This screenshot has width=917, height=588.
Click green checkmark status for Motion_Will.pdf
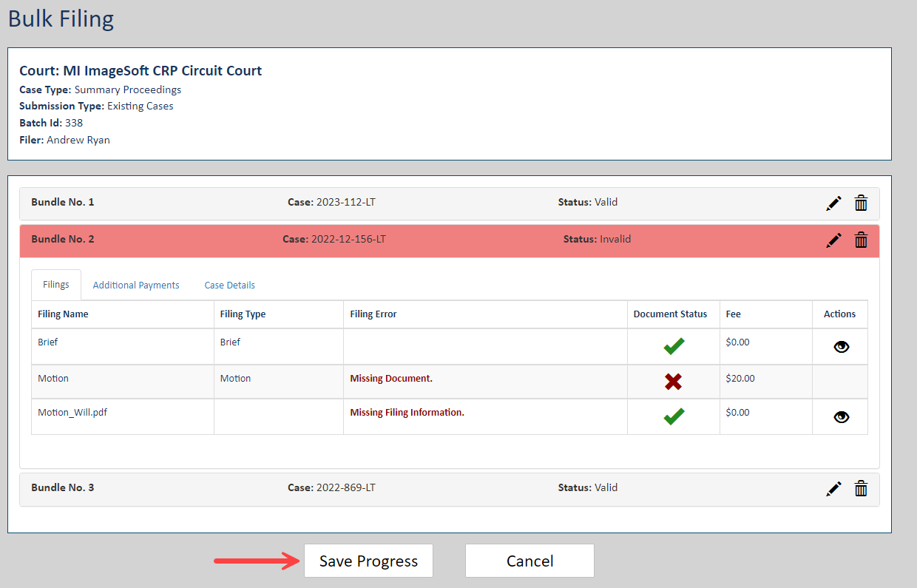tap(674, 416)
